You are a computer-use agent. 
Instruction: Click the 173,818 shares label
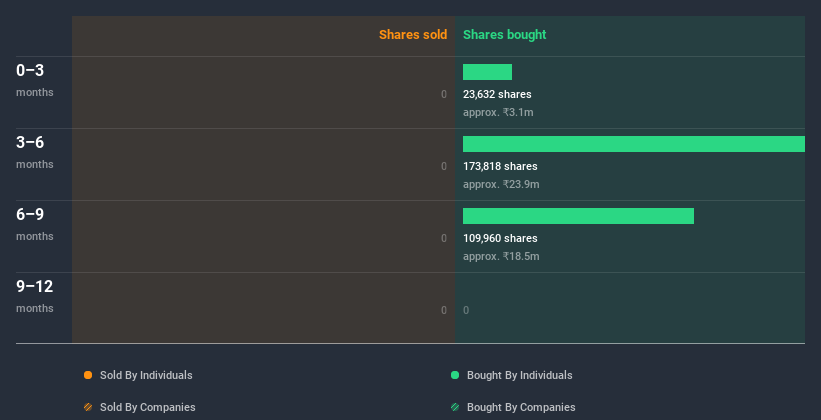click(500, 166)
